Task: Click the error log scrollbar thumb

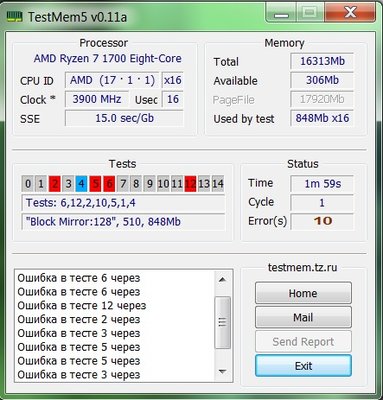Action: pyautogui.click(x=222, y=322)
